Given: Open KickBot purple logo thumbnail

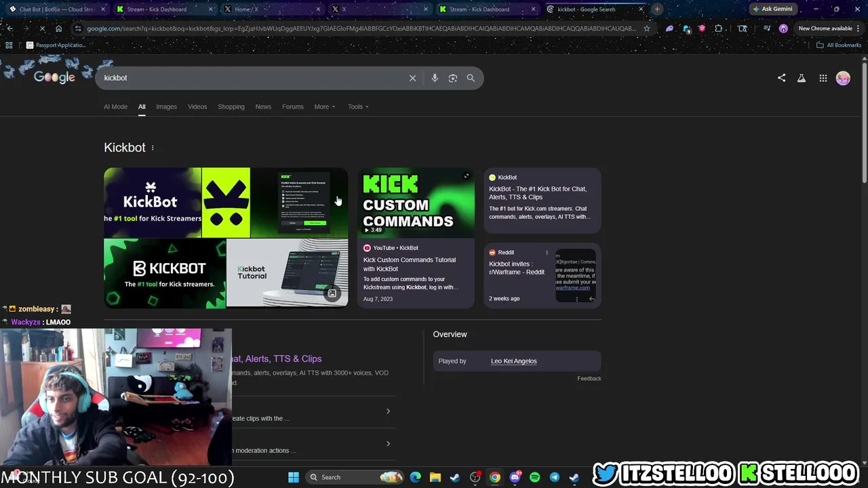Looking at the screenshot, I should (x=153, y=203).
